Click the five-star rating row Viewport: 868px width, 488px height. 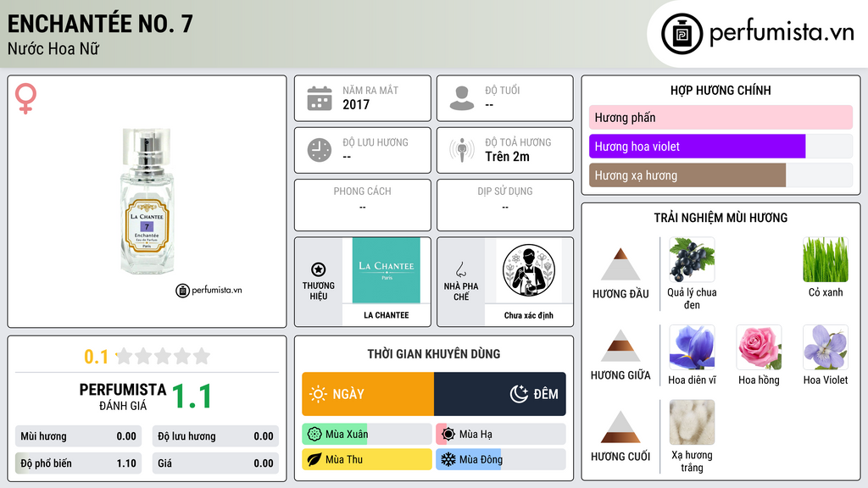pyautogui.click(x=163, y=357)
